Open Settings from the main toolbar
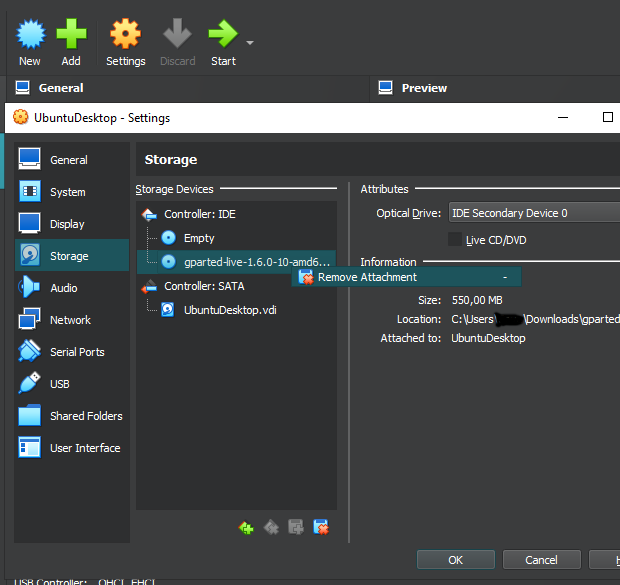 tap(125, 42)
